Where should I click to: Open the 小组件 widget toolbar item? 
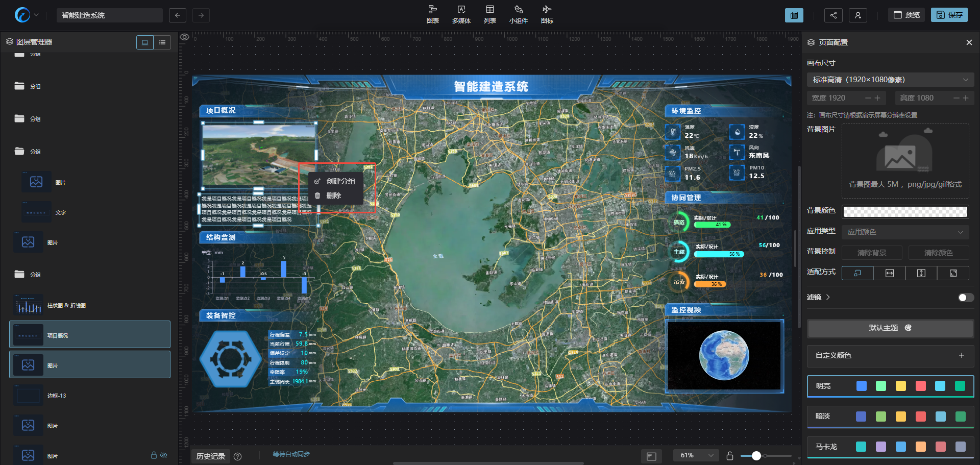(518, 14)
